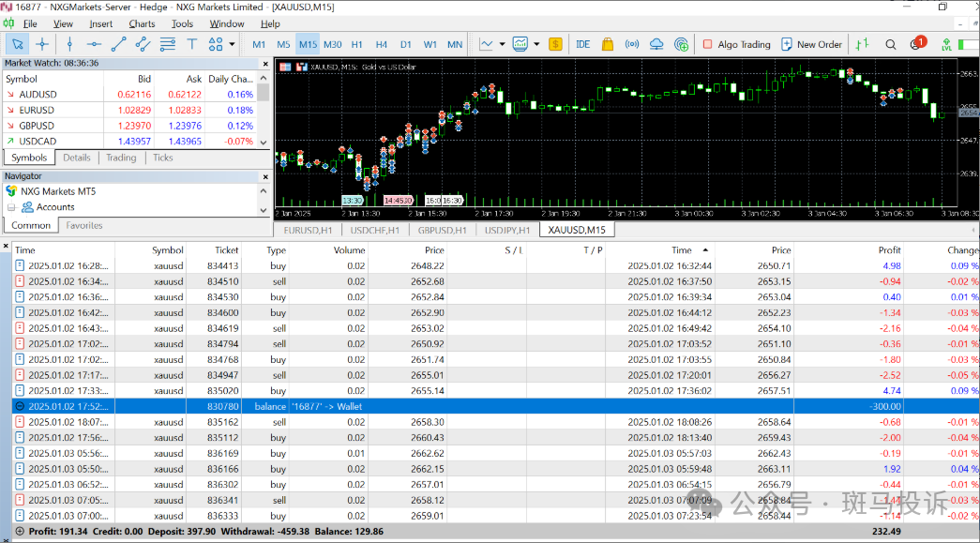
Task: Open the USDCHF,H1 chart tab
Action: tap(374, 230)
